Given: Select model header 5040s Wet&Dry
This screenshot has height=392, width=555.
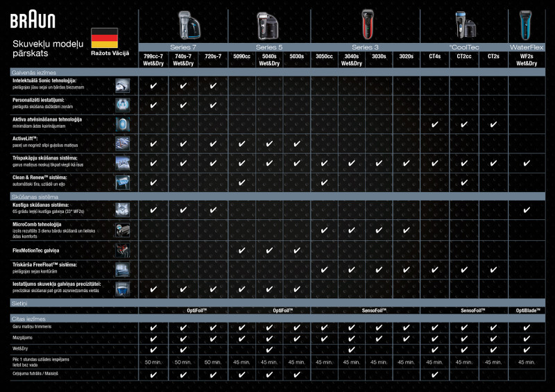Looking at the screenshot, I should tap(269, 60).
